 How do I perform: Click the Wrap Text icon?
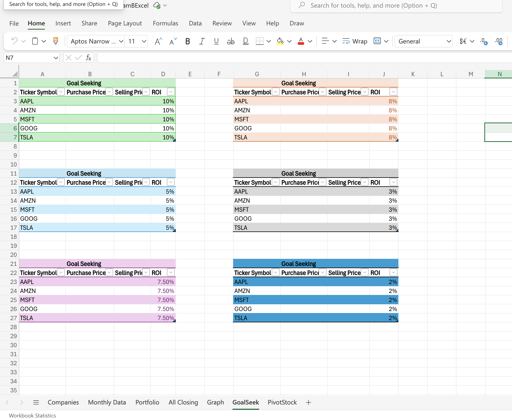354,41
